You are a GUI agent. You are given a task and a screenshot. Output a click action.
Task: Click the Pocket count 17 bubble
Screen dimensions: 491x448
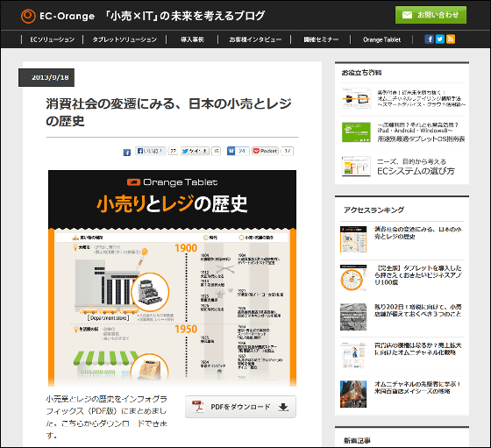coord(288,151)
